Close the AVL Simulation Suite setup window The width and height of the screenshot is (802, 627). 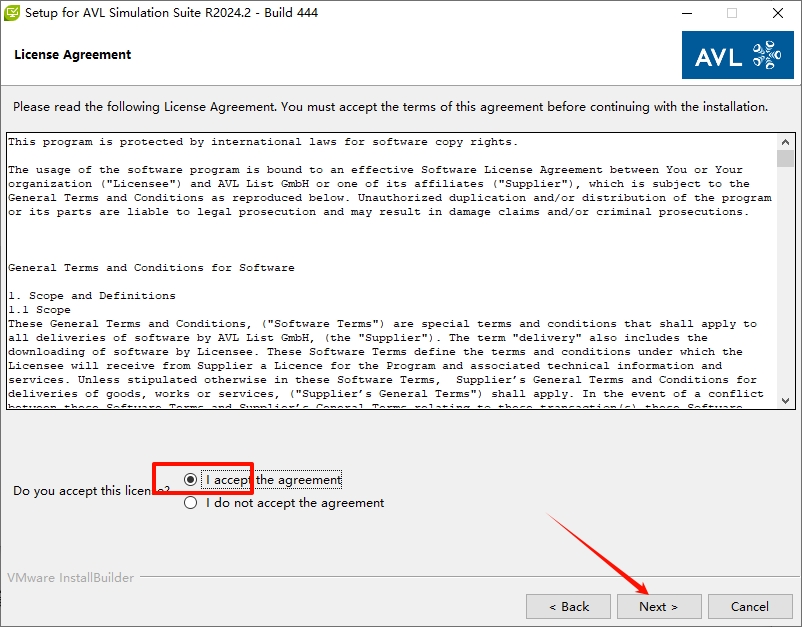tap(778, 13)
